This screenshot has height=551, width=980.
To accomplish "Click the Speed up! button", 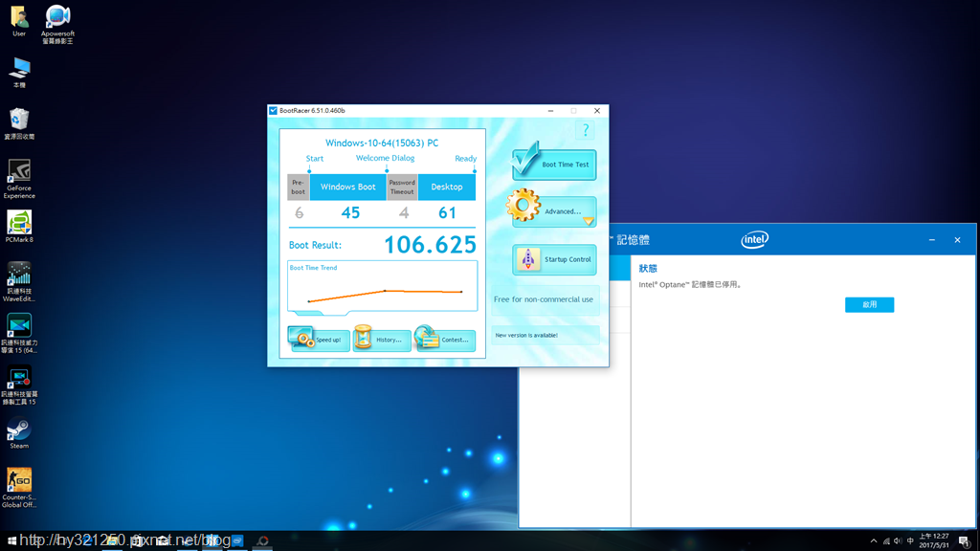I will [319, 340].
